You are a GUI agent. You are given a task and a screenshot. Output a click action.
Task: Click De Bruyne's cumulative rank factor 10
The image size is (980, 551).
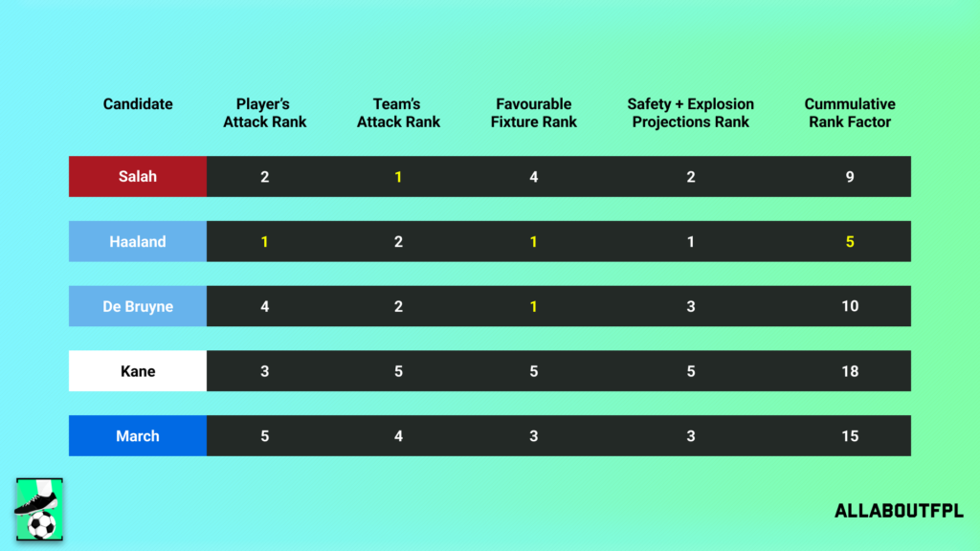click(850, 306)
